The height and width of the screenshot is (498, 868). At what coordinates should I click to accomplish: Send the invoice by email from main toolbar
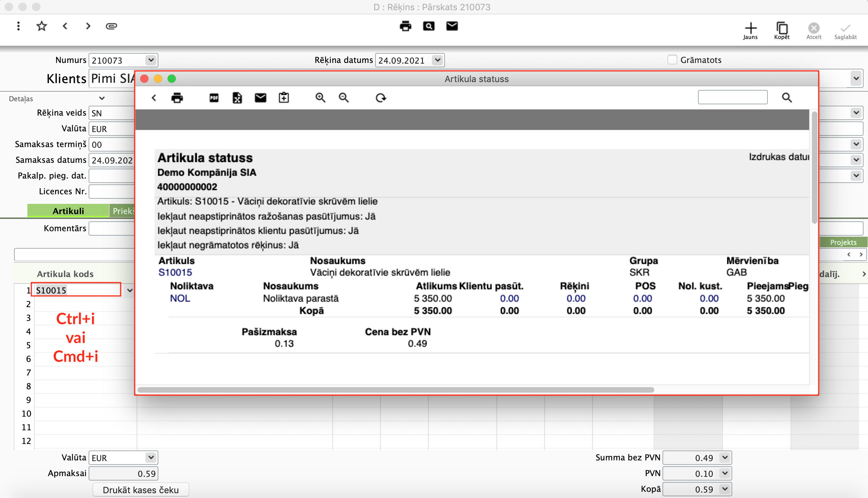452,26
